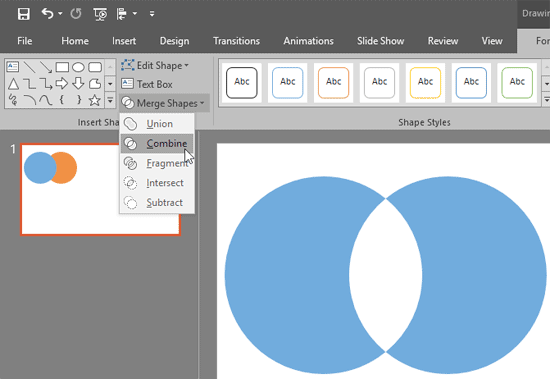Select the Down Arrow block shape
The width and height of the screenshot is (550, 379).
click(x=78, y=84)
